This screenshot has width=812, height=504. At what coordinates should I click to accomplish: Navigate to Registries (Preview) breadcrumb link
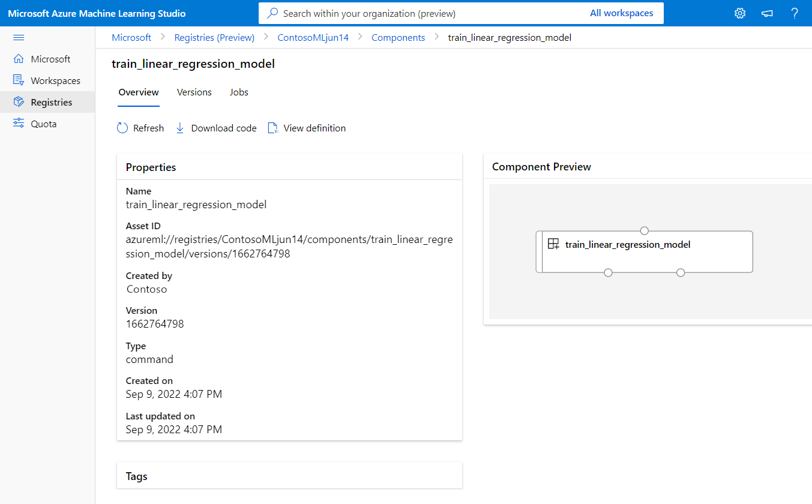tap(214, 37)
